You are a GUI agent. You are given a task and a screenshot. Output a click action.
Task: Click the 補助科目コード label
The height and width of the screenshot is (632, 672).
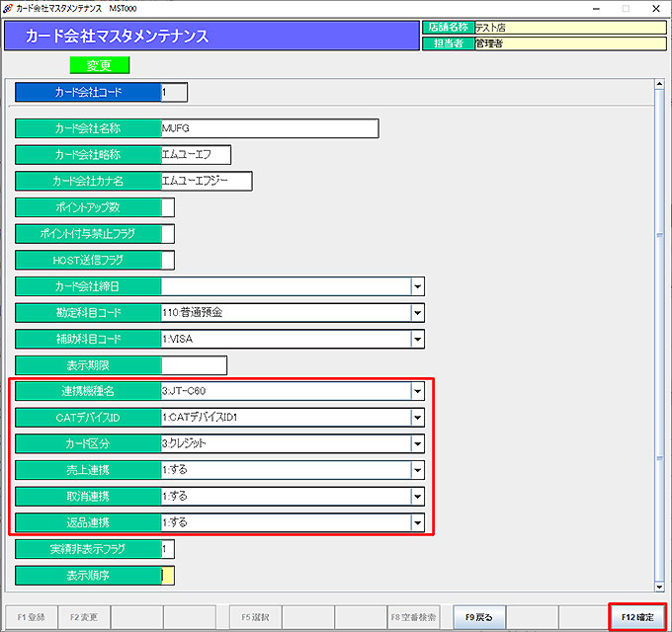[88, 339]
